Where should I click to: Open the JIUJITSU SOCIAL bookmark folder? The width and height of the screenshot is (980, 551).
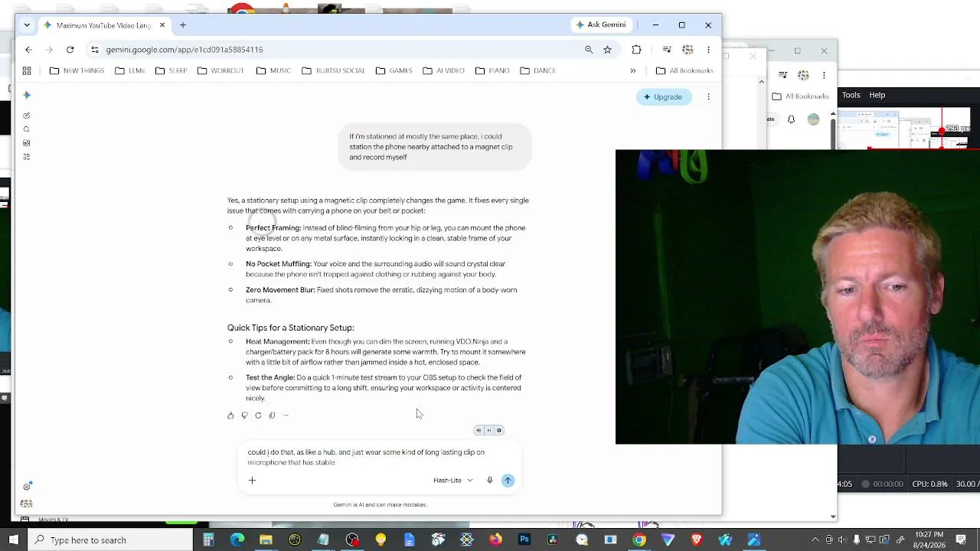click(333, 70)
